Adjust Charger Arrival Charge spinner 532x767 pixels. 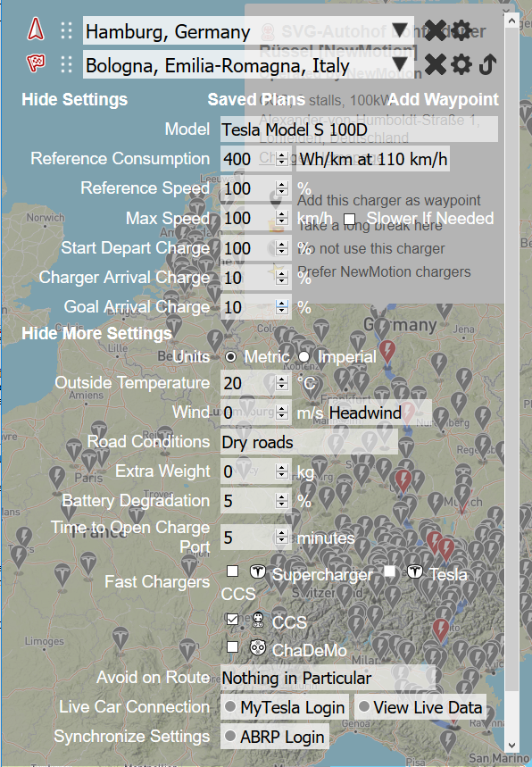tap(282, 278)
